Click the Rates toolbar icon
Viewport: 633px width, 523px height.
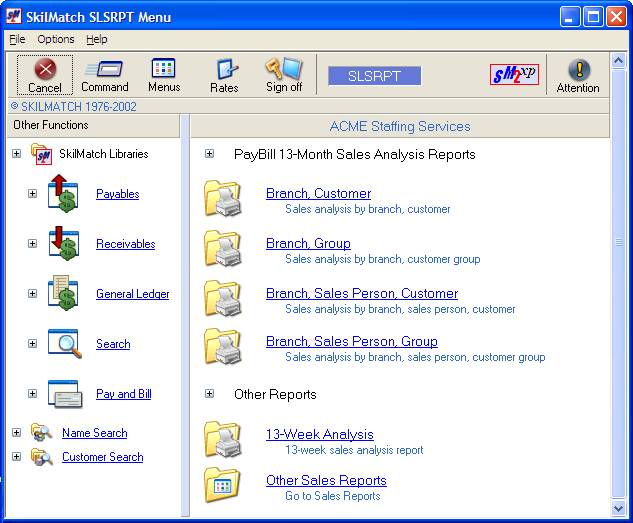coord(226,69)
